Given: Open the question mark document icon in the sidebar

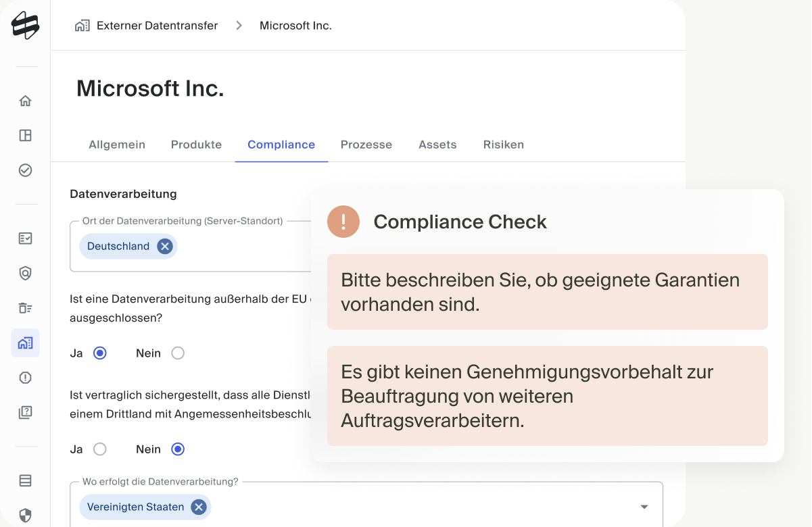Looking at the screenshot, I should coord(25,412).
